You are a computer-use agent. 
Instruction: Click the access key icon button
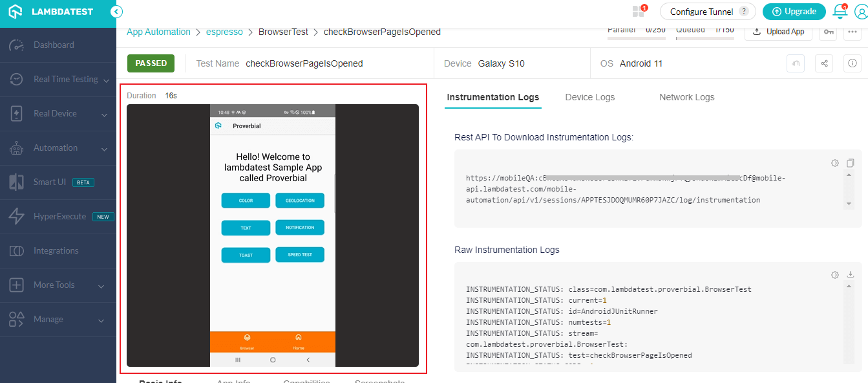[828, 32]
